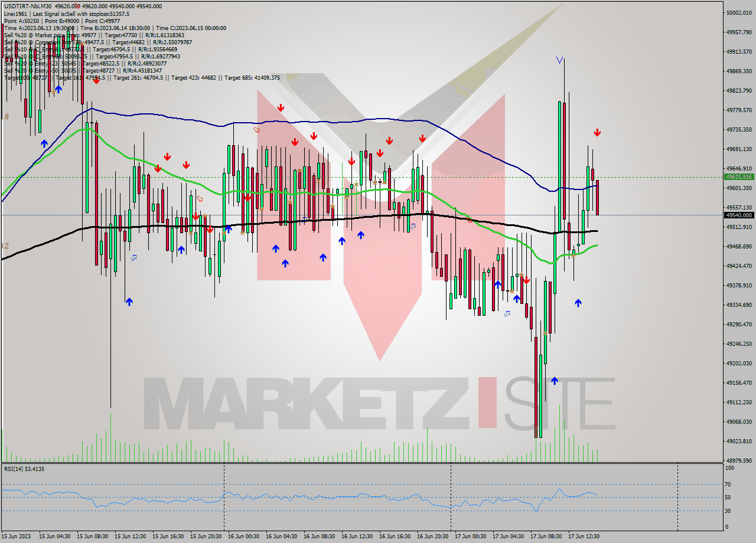Select the green 49625.816 price tag
756x543 pixels.
point(739,176)
